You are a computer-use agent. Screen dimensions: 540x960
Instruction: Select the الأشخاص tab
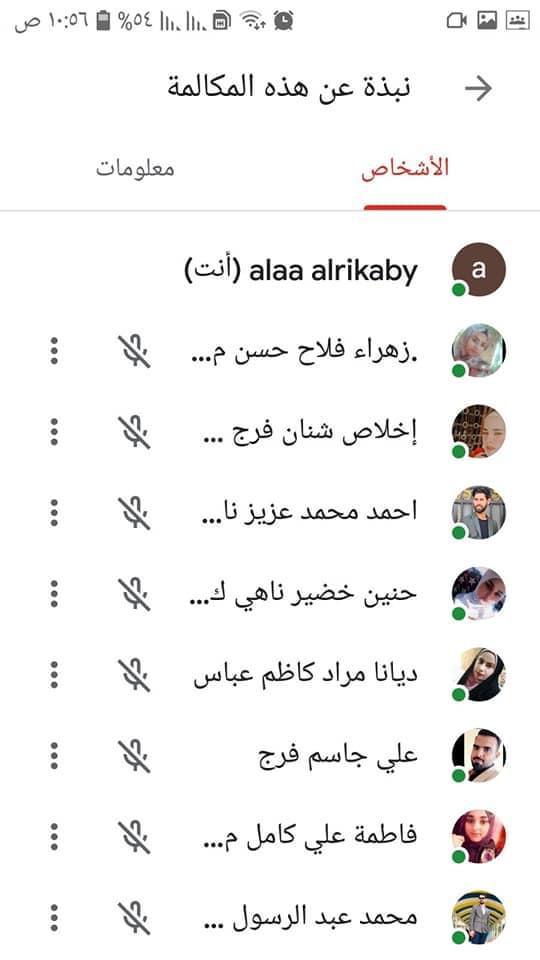click(x=405, y=168)
